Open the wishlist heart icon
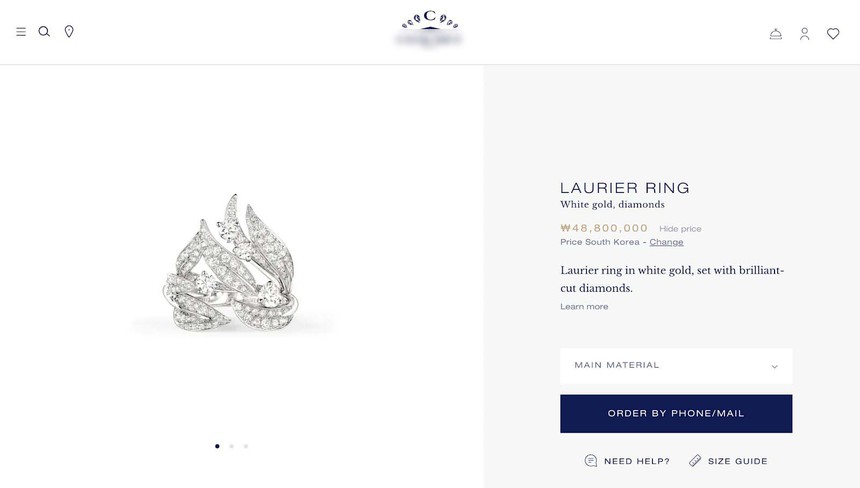Screen dimensions: 860x488 pos(833,34)
